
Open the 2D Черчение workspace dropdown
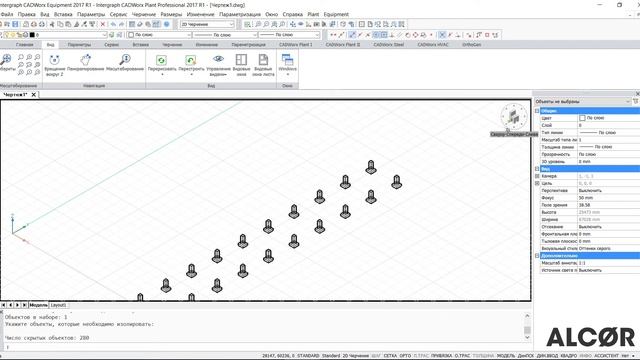pyautogui.click(x=207, y=24)
